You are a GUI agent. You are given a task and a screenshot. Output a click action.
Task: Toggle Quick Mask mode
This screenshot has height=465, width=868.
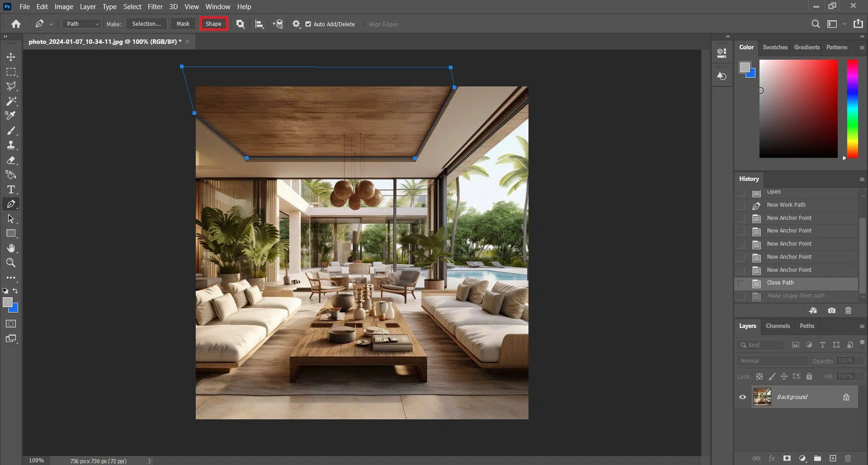11,324
